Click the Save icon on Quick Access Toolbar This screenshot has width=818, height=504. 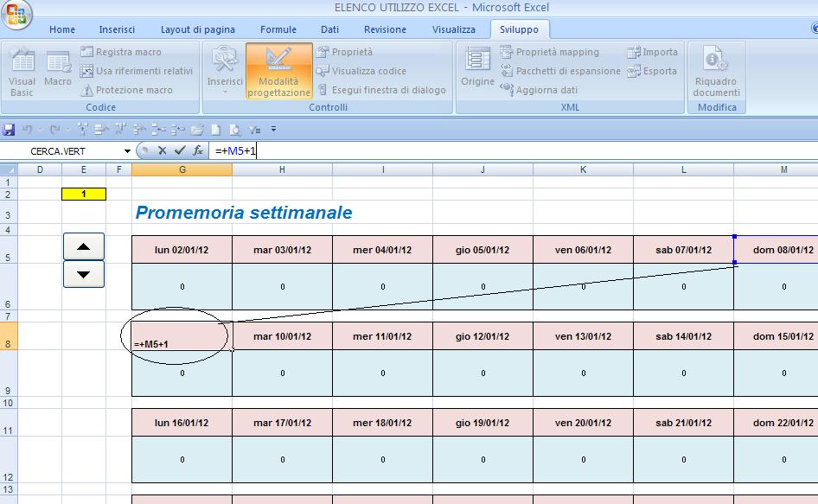tap(9, 130)
